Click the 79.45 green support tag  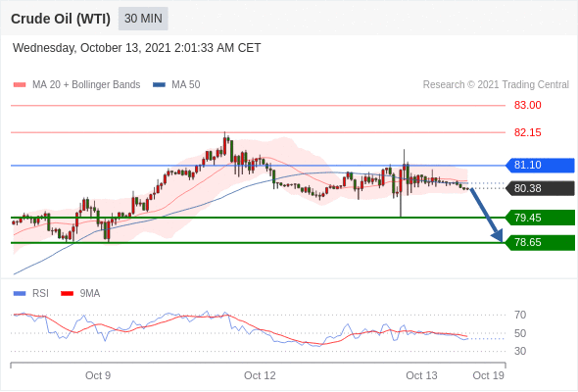tap(540, 218)
